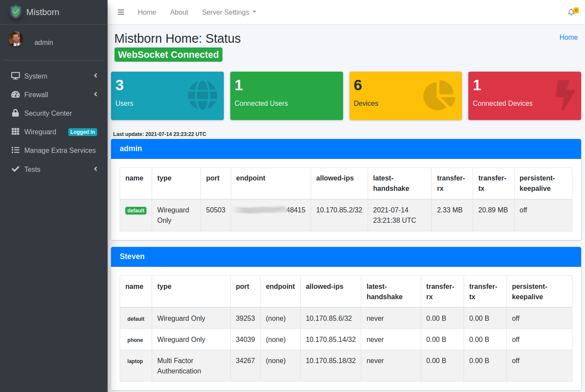The image size is (585, 392).
Task: Click port 34267 in Steven table
Action: [245, 361]
